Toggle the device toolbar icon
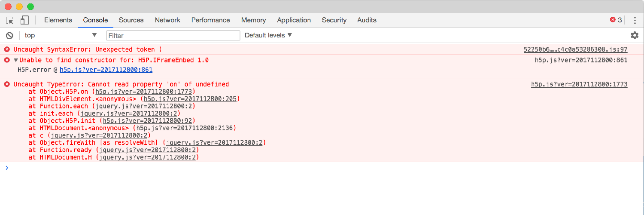Image resolution: width=644 pixels, height=215 pixels. pyautogui.click(x=24, y=20)
